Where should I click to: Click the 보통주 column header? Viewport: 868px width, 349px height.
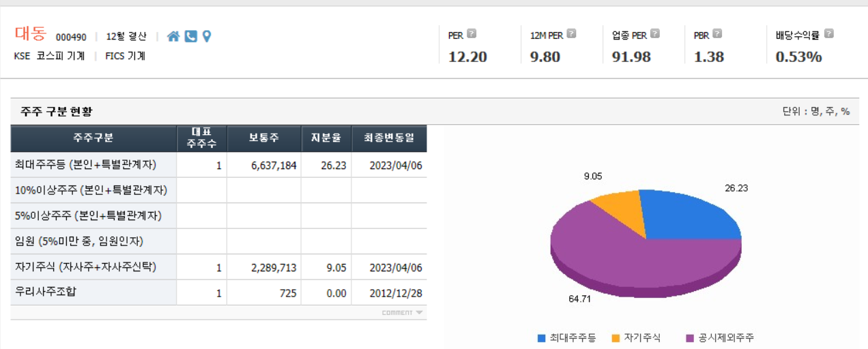[264, 138]
